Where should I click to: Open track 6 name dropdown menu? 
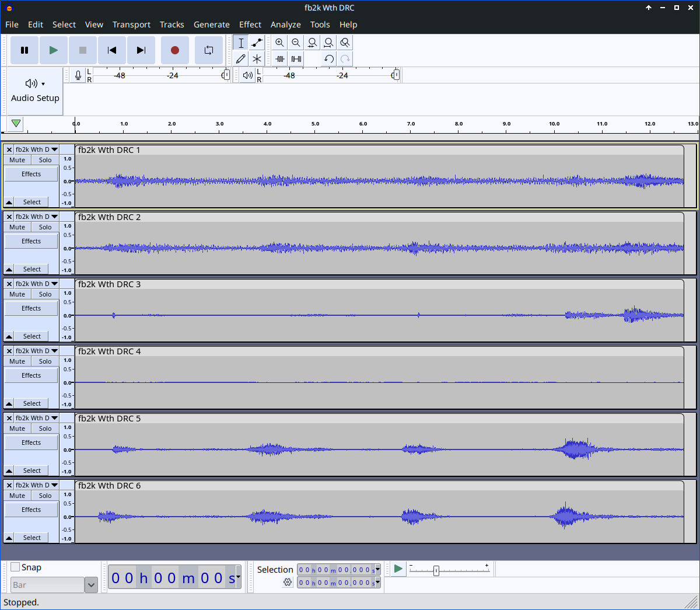click(x=36, y=485)
